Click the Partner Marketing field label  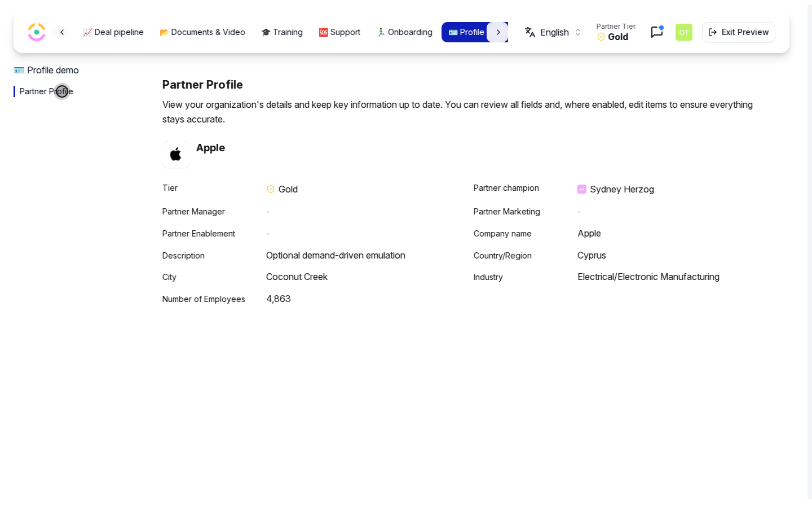point(507,212)
